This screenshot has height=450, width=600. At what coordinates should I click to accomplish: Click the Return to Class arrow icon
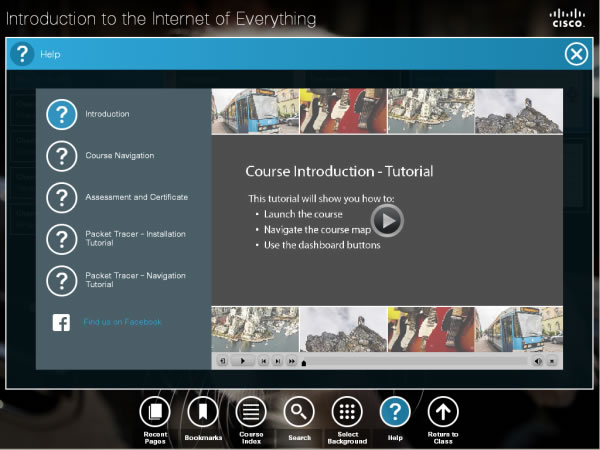coord(443,411)
